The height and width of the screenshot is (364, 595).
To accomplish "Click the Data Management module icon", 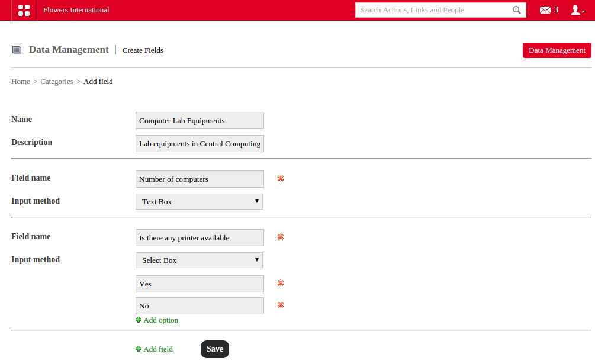I will coord(17,50).
